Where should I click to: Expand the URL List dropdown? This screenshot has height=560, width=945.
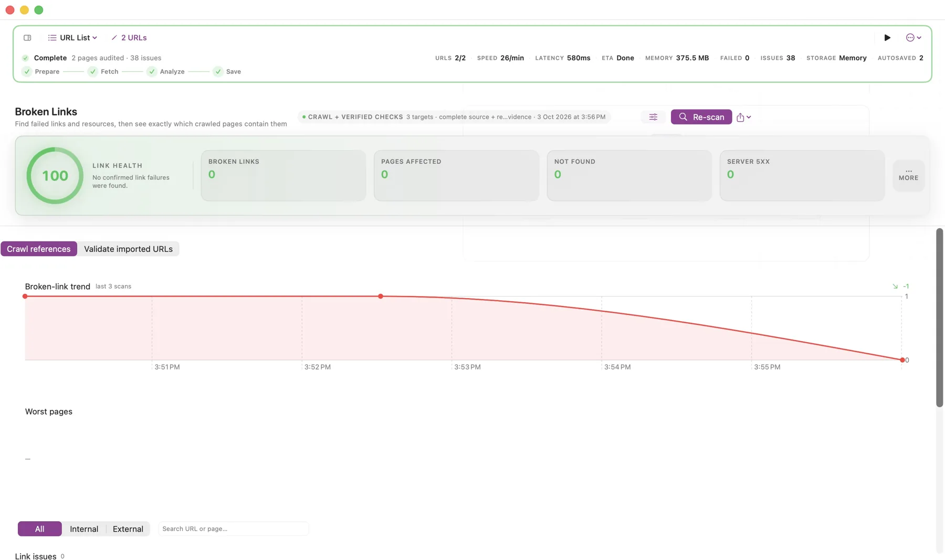coord(94,38)
